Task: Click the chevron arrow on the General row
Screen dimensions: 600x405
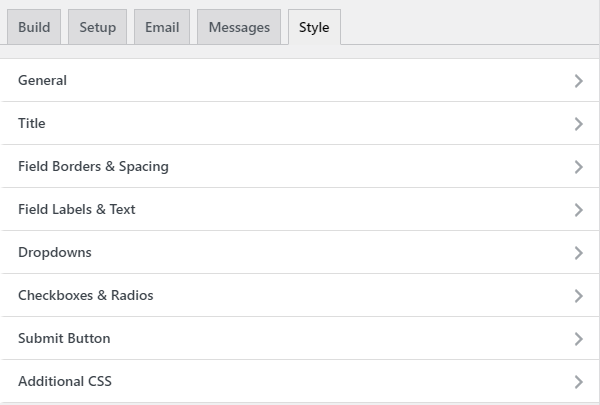Action: 578,81
